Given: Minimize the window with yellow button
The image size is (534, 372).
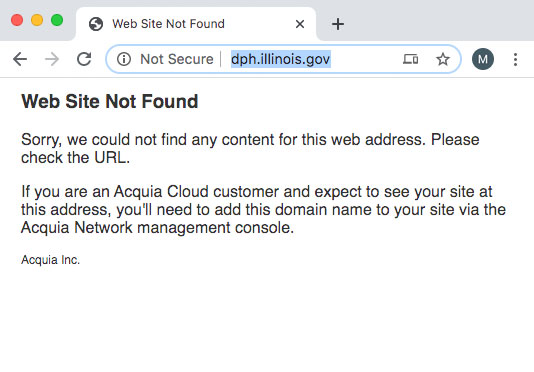Looking at the screenshot, I should tap(37, 20).
